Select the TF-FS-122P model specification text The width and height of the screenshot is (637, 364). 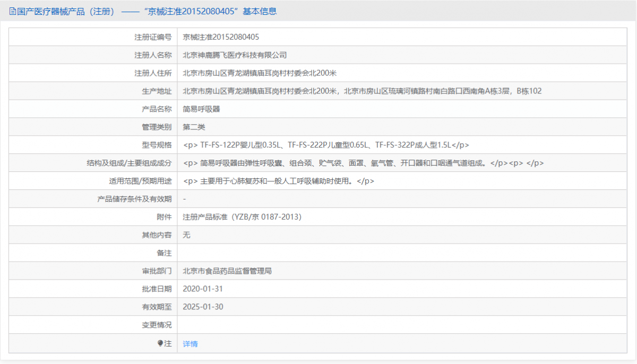tap(326, 145)
